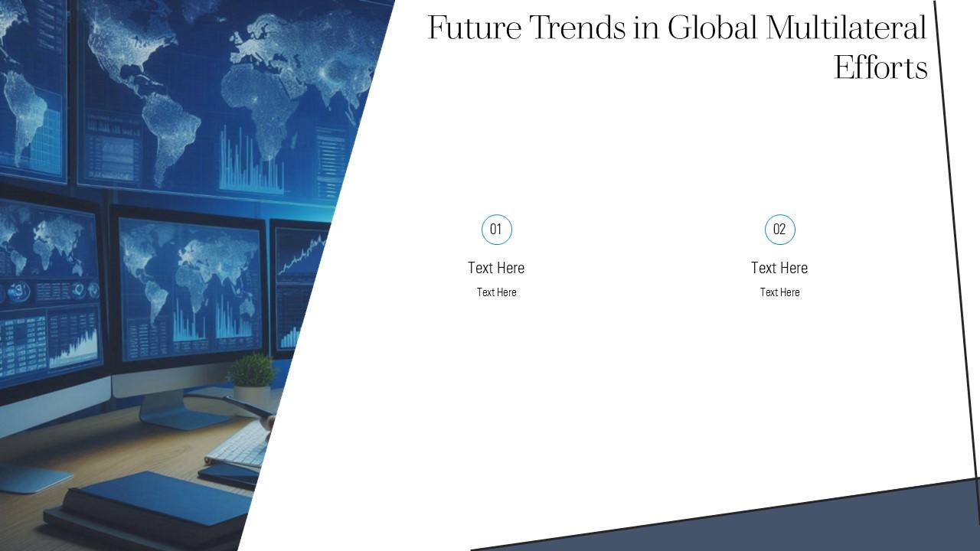Click the area chart on bottom-left monitor
The image size is (980, 551).
[x=75, y=348]
